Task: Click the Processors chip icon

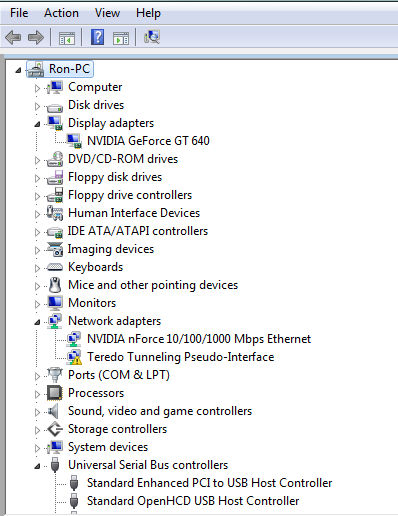Action: coord(55,393)
